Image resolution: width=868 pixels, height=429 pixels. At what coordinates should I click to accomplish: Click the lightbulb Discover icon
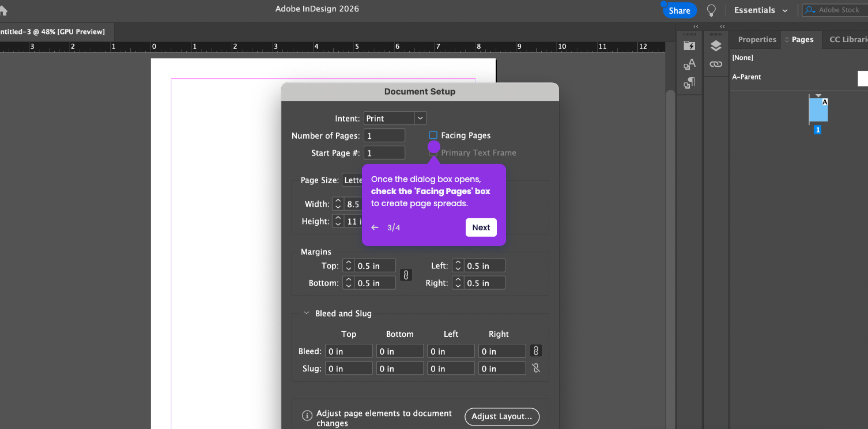[711, 10]
